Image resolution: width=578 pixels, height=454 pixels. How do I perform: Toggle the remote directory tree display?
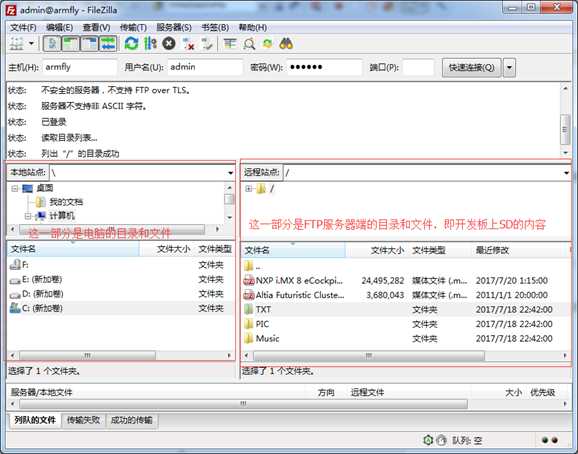pyautogui.click(x=90, y=44)
